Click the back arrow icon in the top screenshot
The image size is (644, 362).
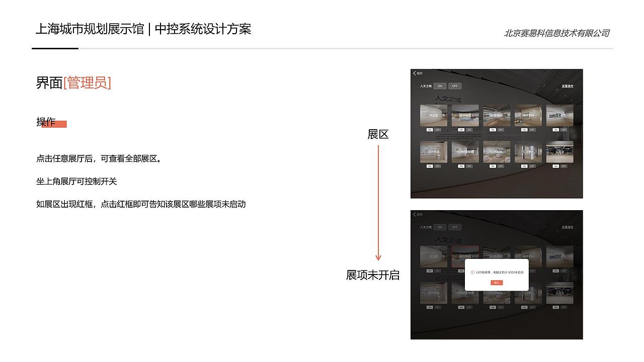click(x=415, y=73)
